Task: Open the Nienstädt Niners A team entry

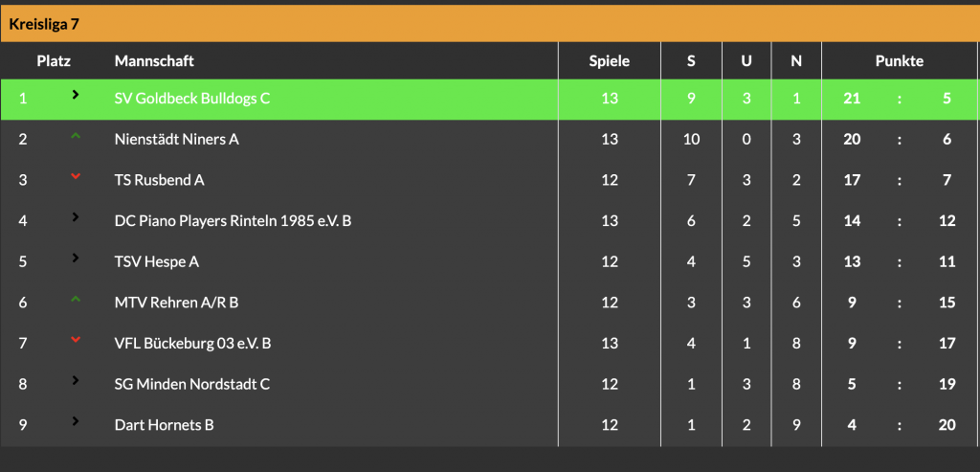Action: pos(176,140)
